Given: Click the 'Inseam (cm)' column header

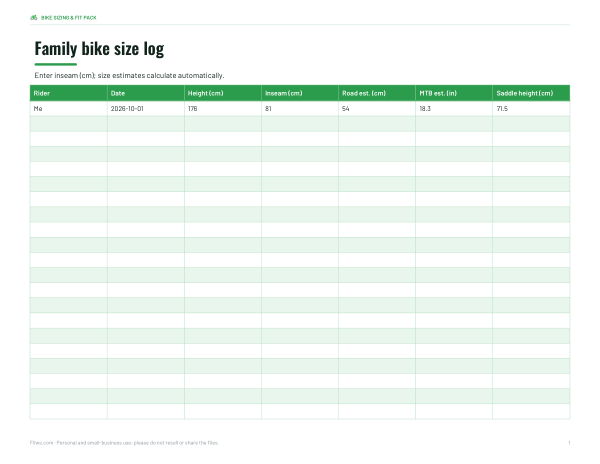Looking at the screenshot, I should (300, 93).
